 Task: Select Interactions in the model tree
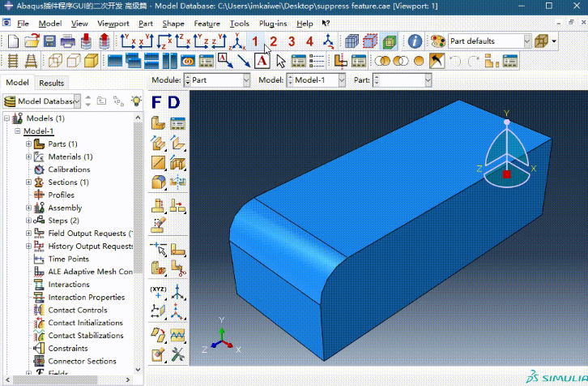[x=69, y=285]
